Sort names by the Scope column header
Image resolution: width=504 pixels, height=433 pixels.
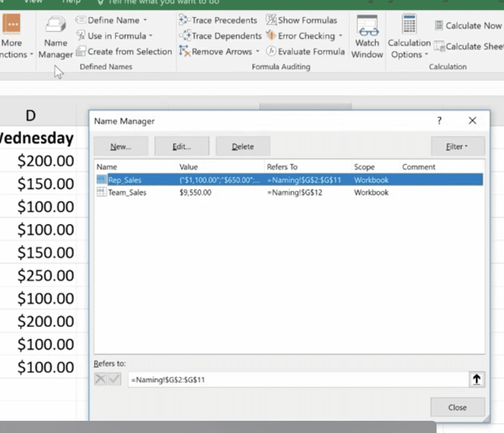[364, 167]
